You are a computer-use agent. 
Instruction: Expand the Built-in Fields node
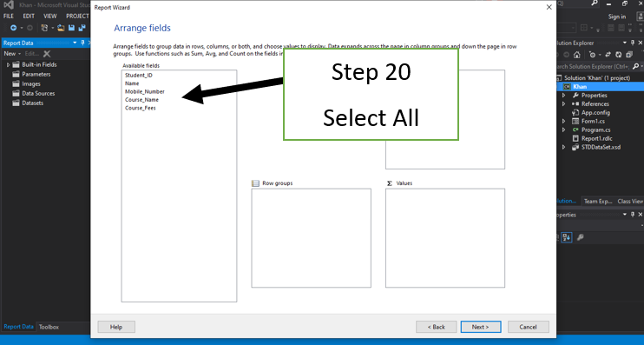coord(8,64)
